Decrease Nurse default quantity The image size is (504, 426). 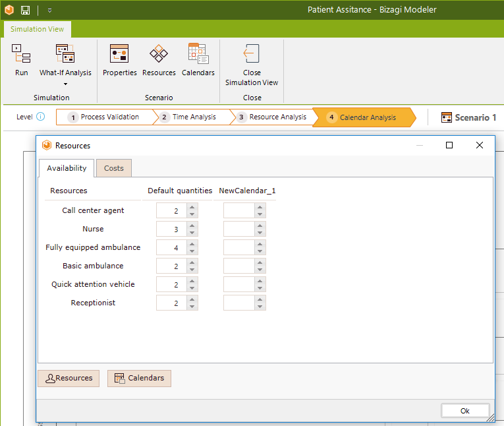tap(192, 233)
